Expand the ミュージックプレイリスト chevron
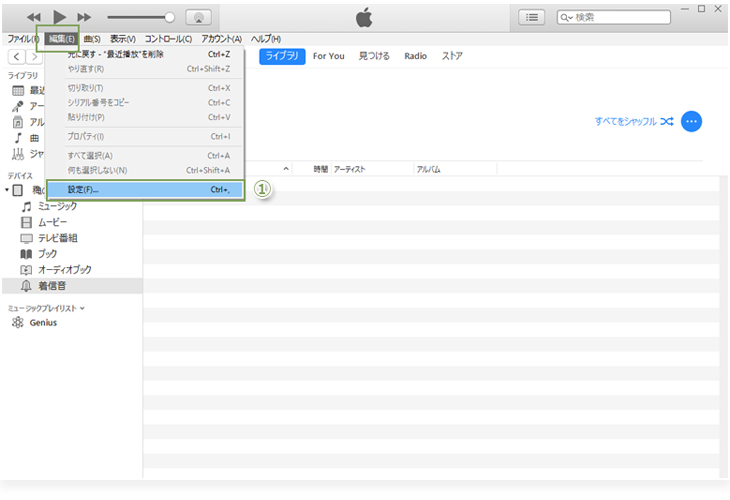Screen dimensions: 730x500 [82, 308]
